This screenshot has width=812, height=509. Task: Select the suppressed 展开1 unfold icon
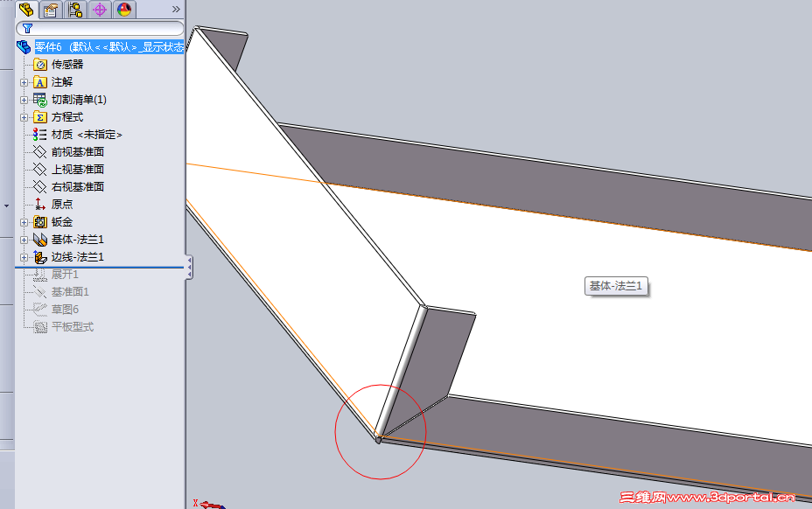click(x=40, y=275)
